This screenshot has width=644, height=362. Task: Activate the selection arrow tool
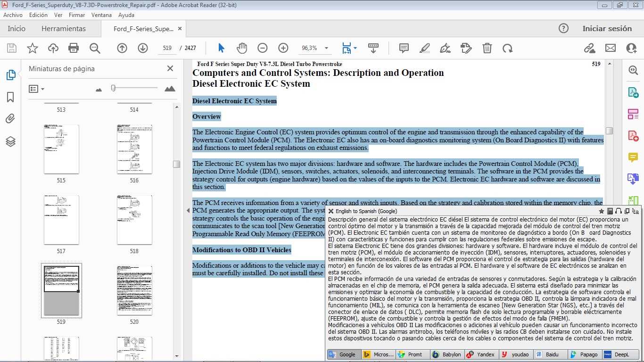[x=221, y=48]
